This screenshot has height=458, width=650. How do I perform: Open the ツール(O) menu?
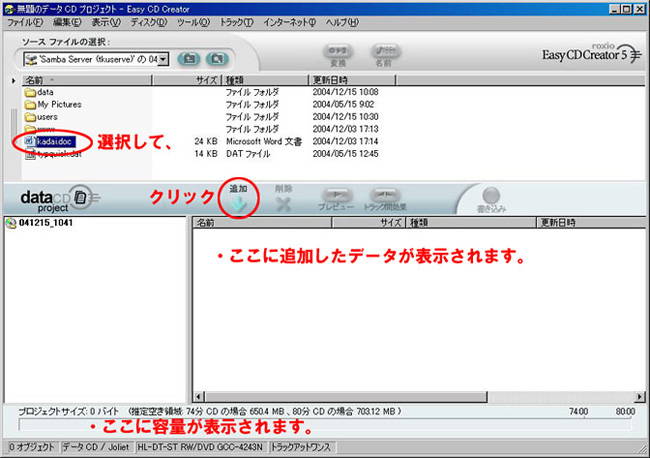(193, 22)
